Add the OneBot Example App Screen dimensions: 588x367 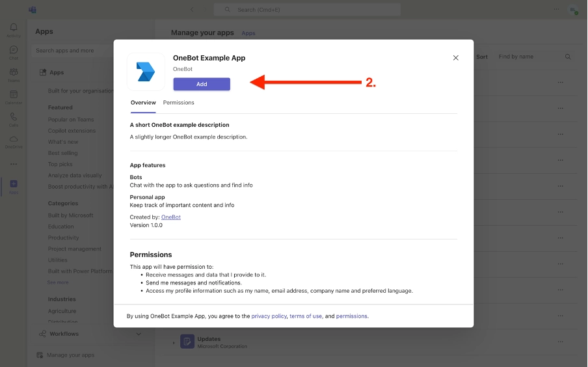pos(202,84)
